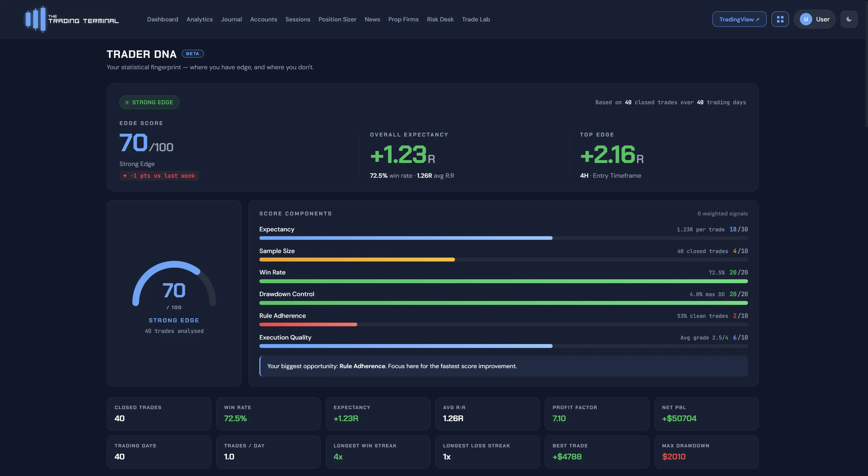Open the Position Sizer tool

tap(337, 19)
